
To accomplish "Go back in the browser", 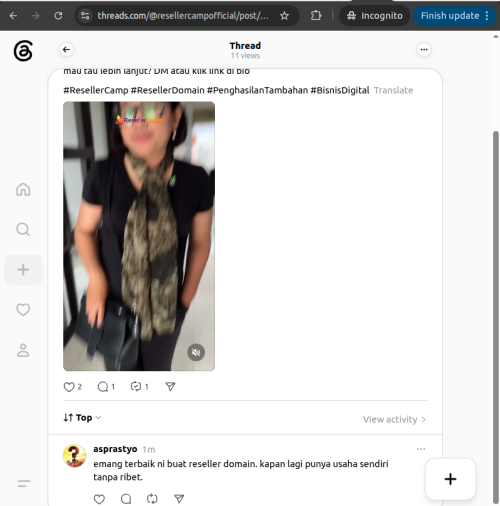I will (x=13, y=16).
